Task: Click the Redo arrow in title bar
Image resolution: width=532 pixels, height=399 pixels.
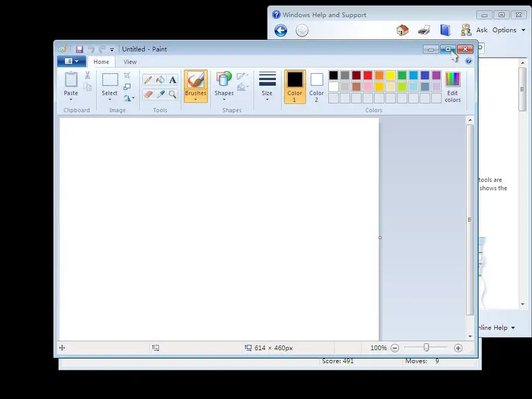Action: point(102,49)
